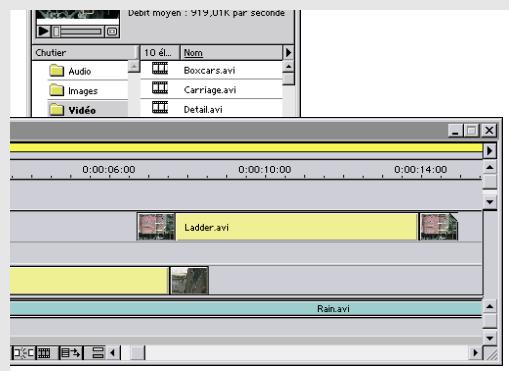Screen dimensions: 509x371
Task: Click the file list scrollbar thumb
Action: coord(288,79)
